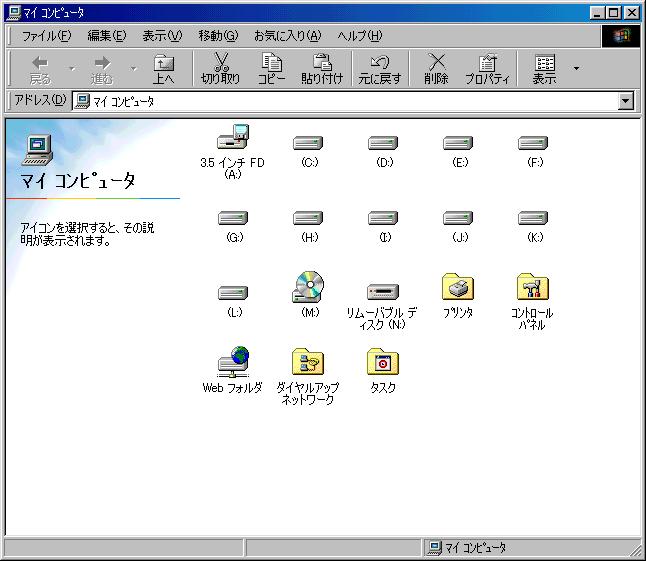Click the 貼り付け (Paste) toolbar button

[x=322, y=69]
